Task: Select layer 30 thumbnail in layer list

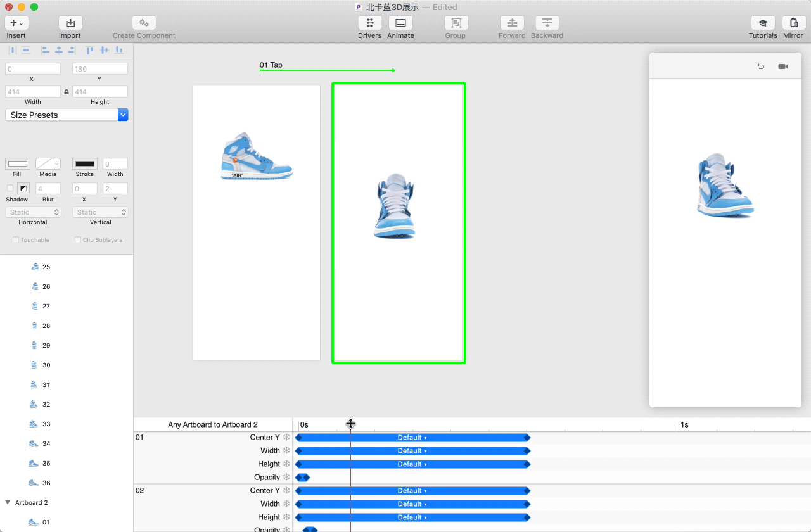Action: pos(35,365)
